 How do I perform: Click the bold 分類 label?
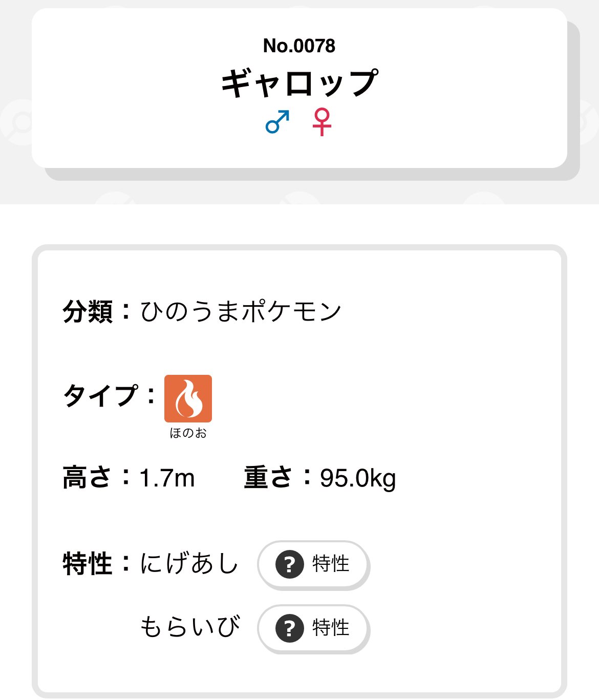[88, 311]
